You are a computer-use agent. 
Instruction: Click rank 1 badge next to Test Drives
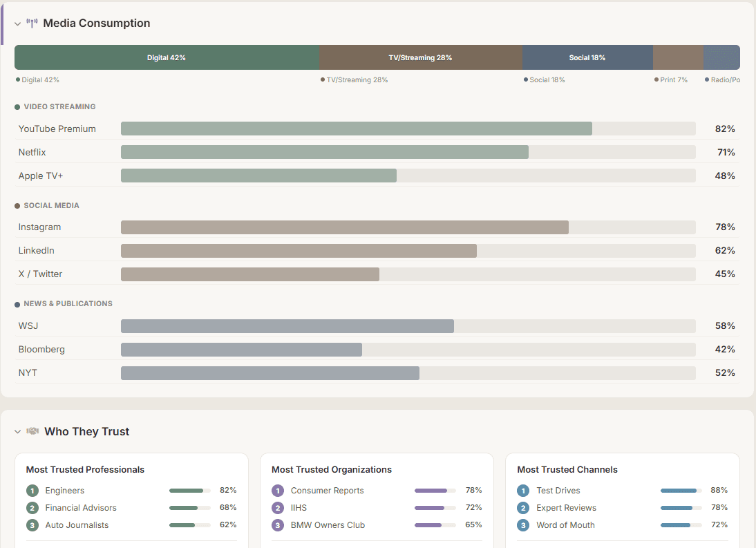(x=523, y=491)
